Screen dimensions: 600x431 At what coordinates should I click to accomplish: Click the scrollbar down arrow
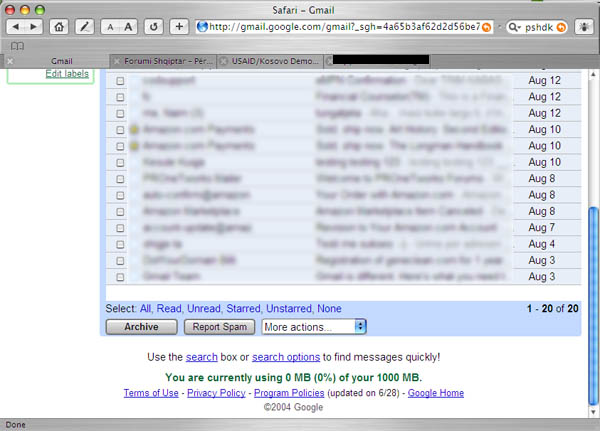[593, 412]
